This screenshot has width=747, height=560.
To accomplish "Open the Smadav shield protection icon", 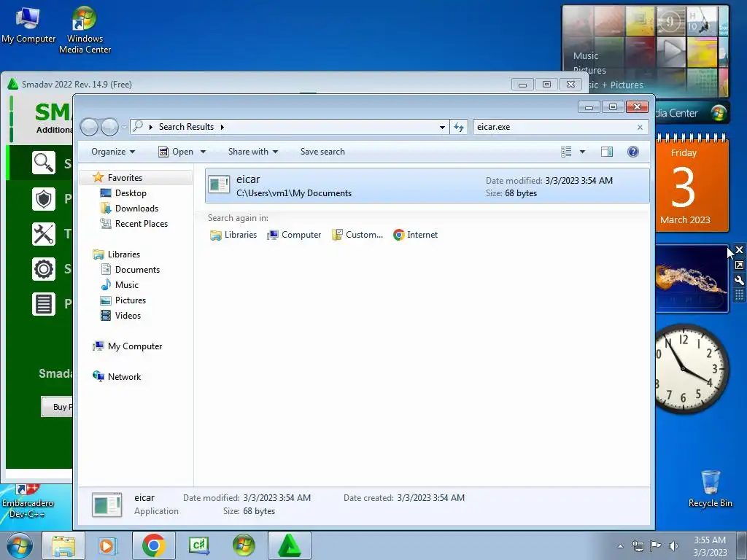I will click(44, 198).
